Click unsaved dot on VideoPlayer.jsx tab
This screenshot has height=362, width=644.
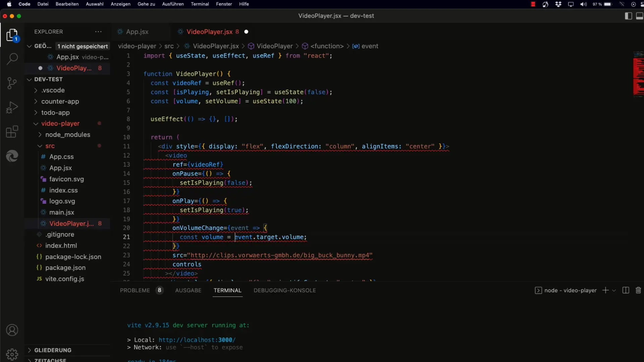coord(246,32)
